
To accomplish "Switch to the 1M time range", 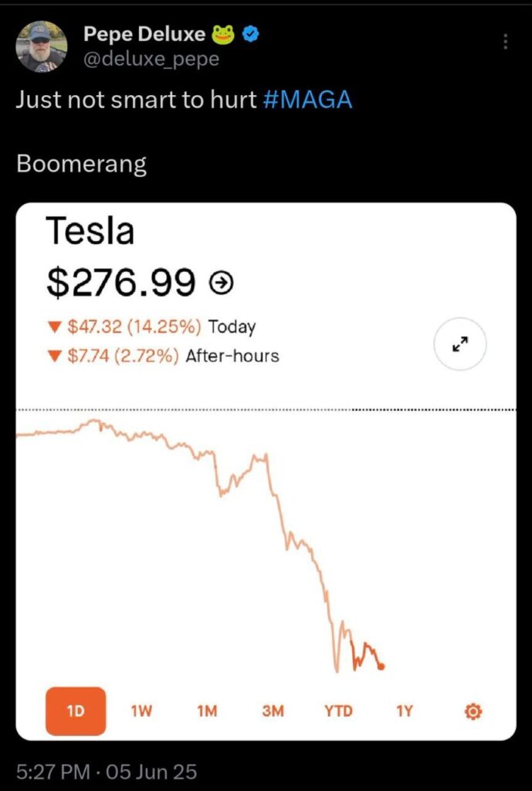I will click(x=207, y=711).
